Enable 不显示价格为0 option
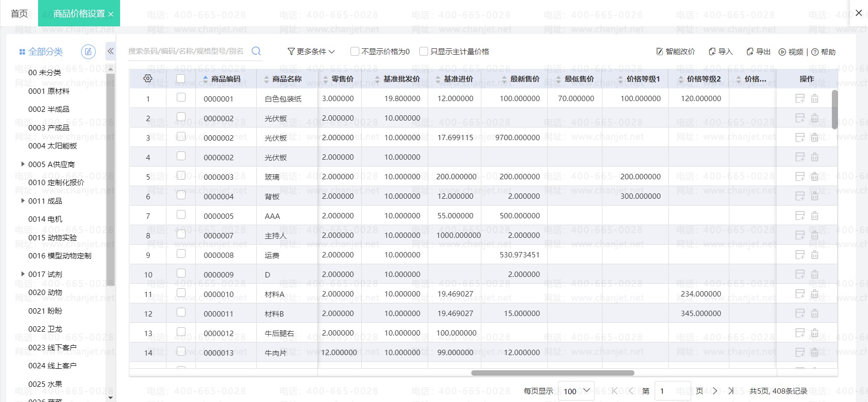 point(355,51)
